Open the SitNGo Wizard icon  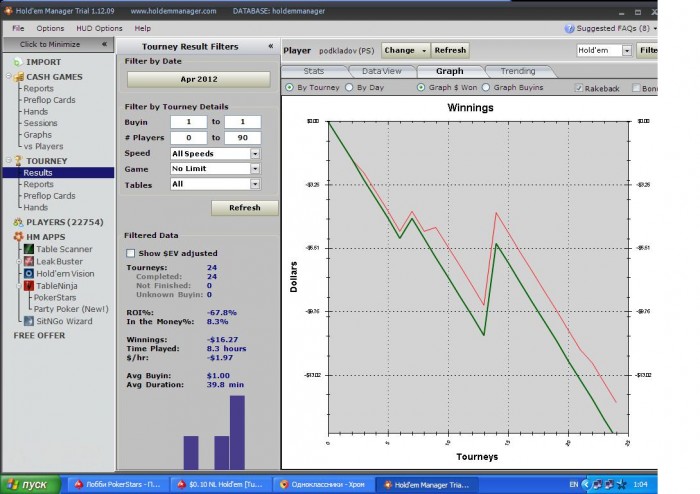pyautogui.click(x=29, y=321)
